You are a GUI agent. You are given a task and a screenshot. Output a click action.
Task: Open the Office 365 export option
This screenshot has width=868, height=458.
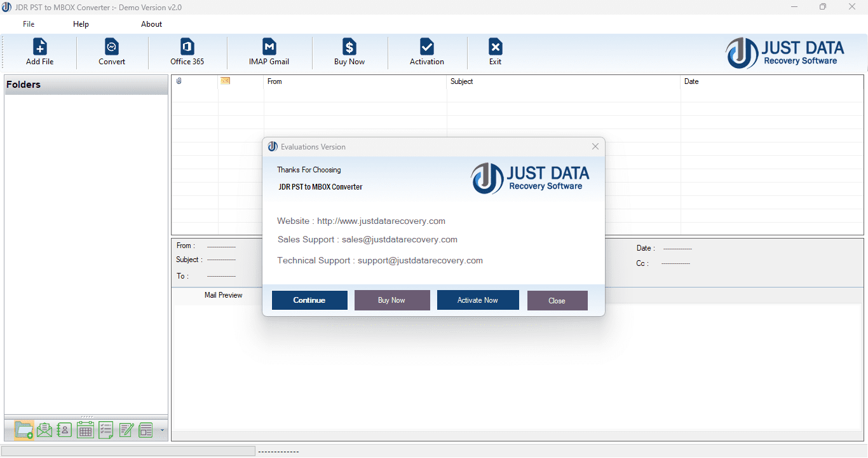pos(186,51)
